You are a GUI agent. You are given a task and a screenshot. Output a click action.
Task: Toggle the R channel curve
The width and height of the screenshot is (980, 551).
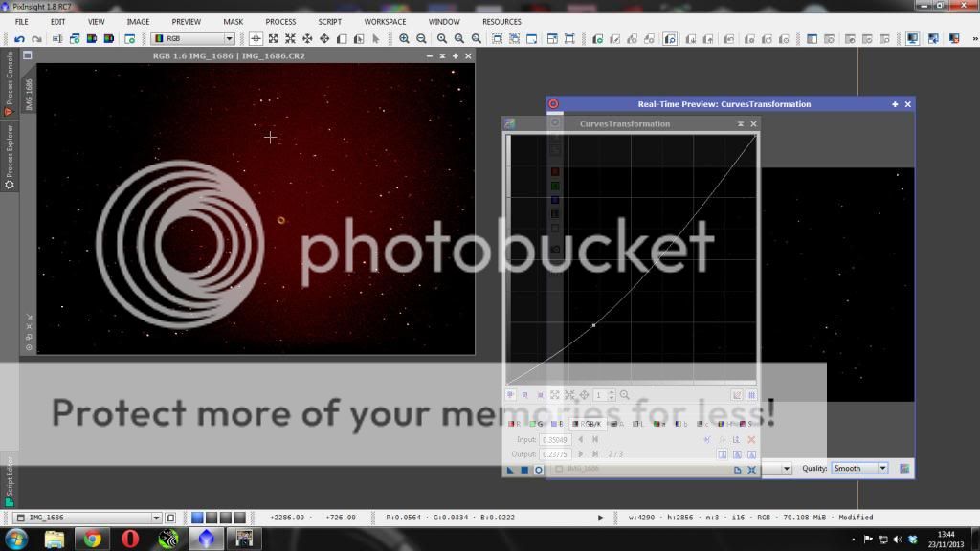514,424
